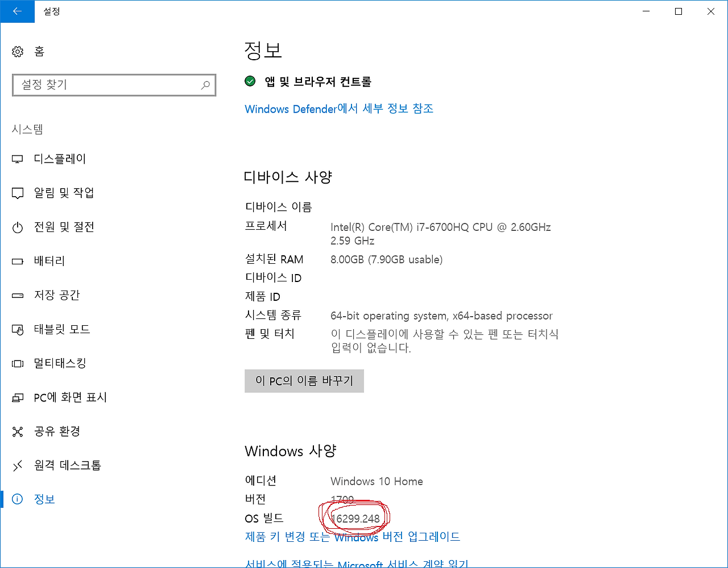This screenshot has height=568, width=728.
Task: Click the 정보 info icon in sidebar
Action: coord(17,499)
